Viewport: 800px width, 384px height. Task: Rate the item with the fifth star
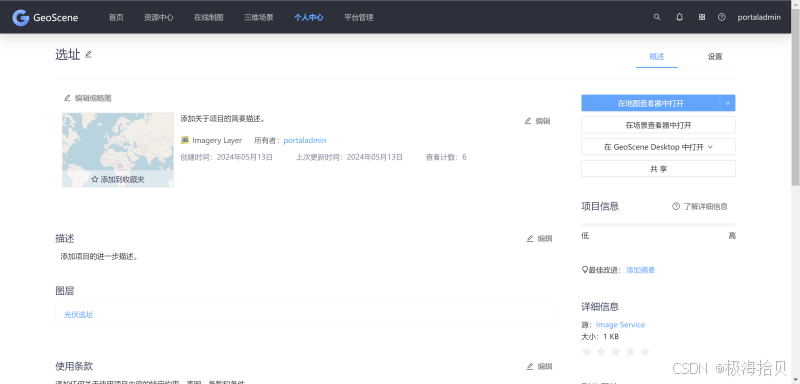click(645, 351)
